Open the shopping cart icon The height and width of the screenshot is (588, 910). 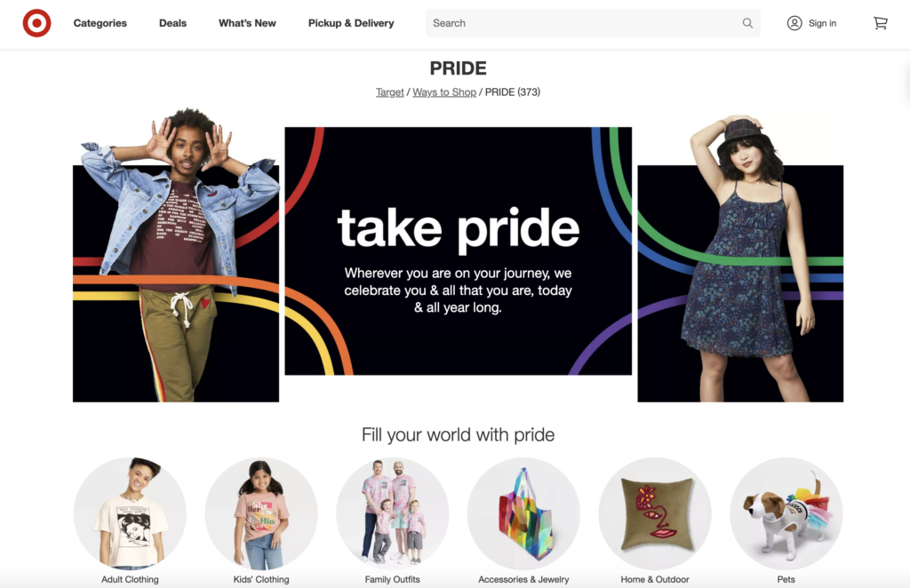tap(881, 23)
